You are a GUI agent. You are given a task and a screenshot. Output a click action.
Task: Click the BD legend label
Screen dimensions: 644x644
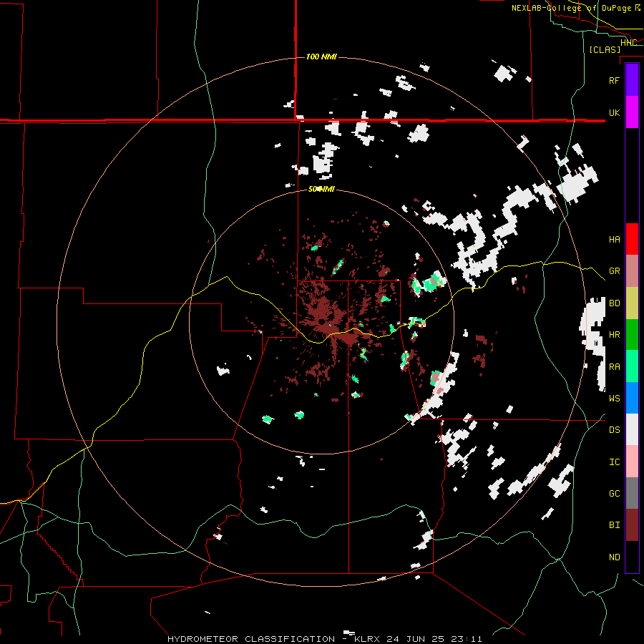tap(615, 303)
